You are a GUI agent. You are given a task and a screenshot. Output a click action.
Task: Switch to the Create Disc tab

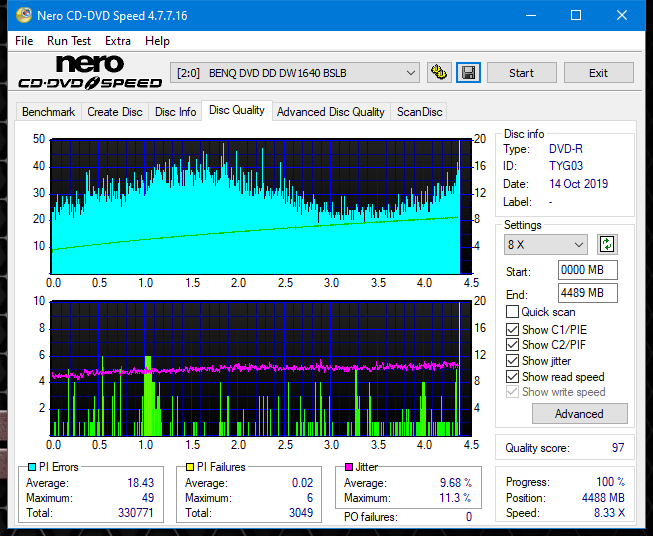115,112
